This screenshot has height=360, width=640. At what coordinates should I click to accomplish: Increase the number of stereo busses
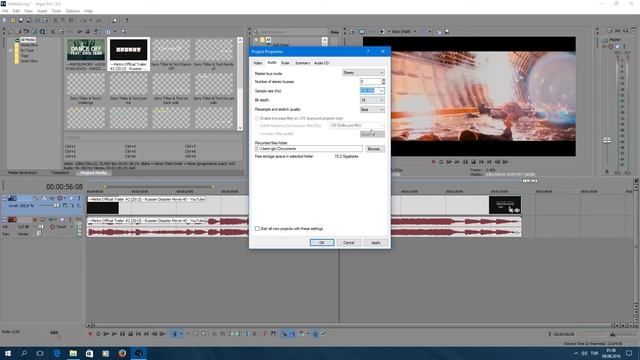(x=383, y=80)
